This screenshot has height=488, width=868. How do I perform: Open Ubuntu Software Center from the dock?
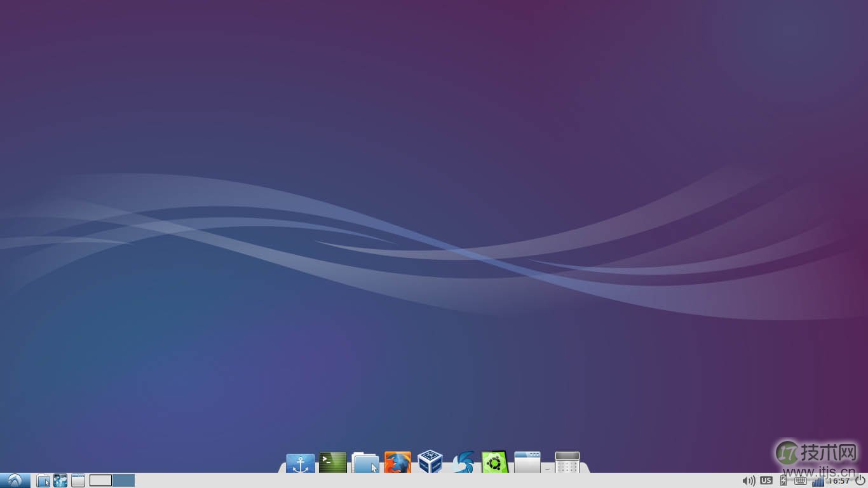494,463
